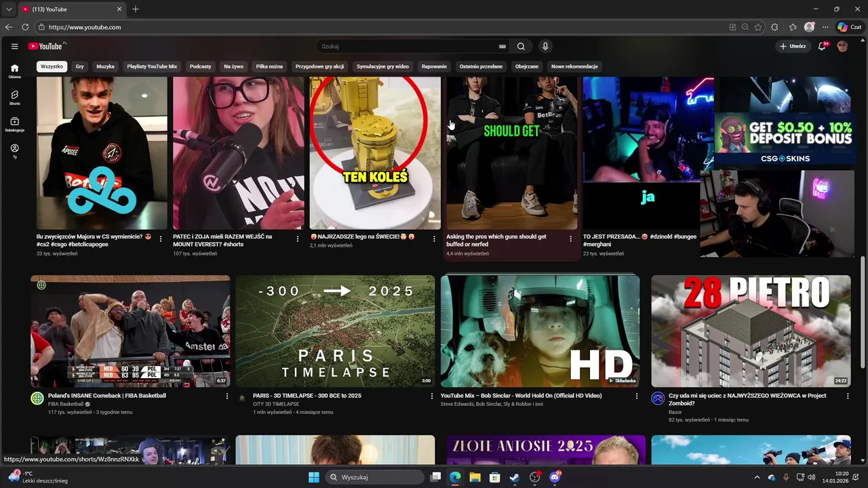Click the magnifier search button
868x488 pixels.
521,46
